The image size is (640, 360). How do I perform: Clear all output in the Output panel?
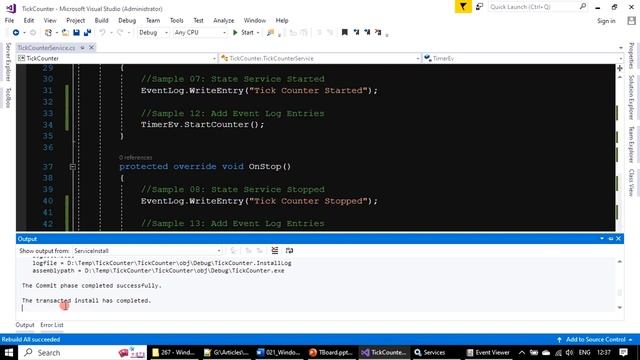(x=275, y=251)
